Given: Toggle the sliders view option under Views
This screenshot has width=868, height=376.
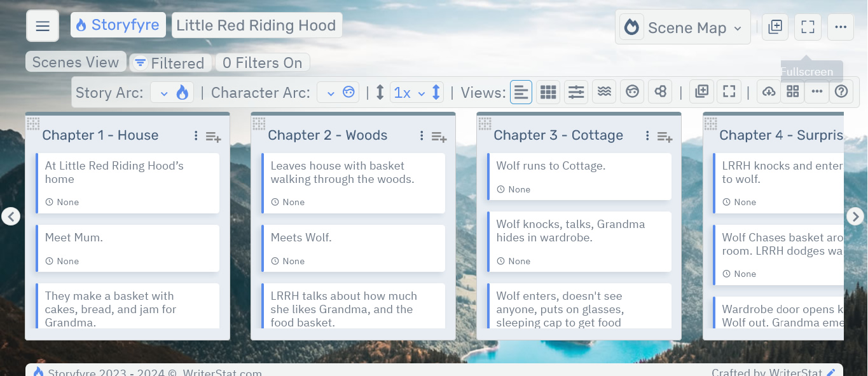Looking at the screenshot, I should pos(575,91).
